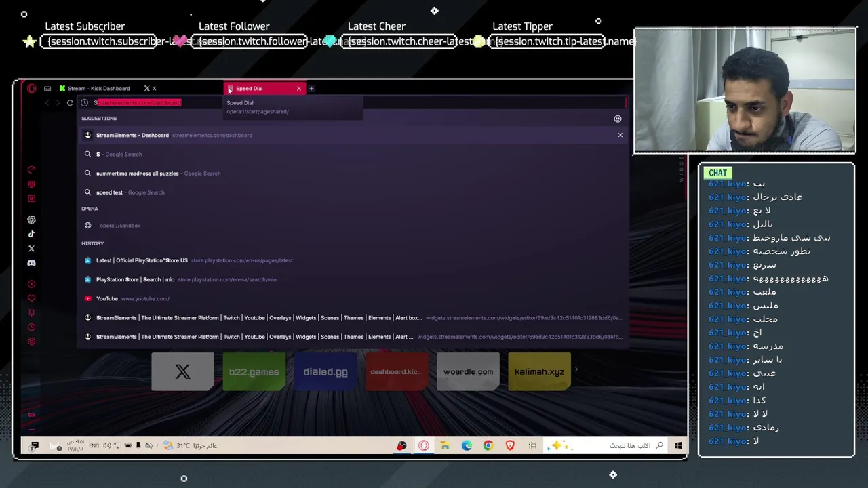Launch Google Chrome from the taskbar
The image size is (868, 488).
click(x=488, y=445)
